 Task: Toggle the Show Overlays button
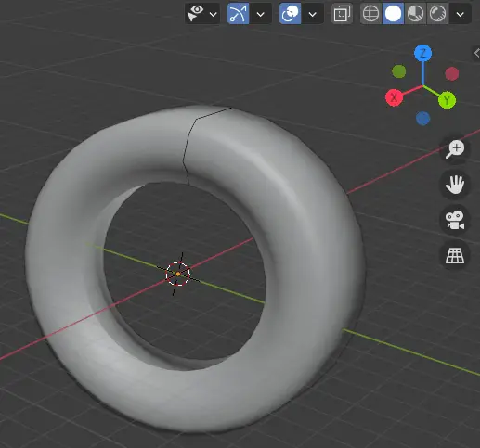point(290,14)
